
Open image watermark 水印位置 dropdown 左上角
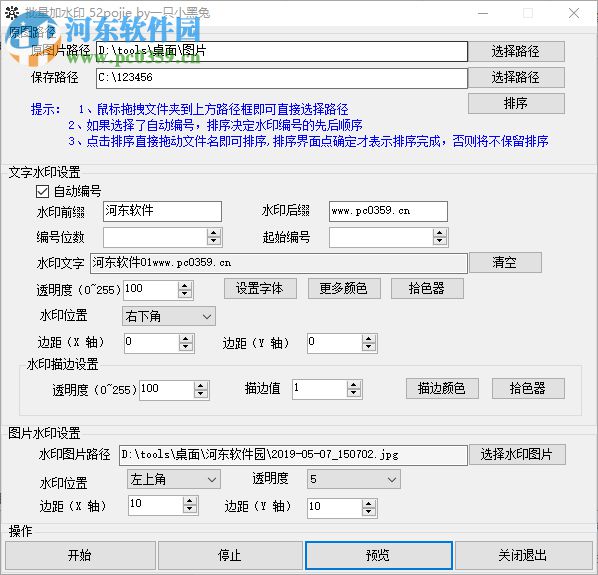174,479
